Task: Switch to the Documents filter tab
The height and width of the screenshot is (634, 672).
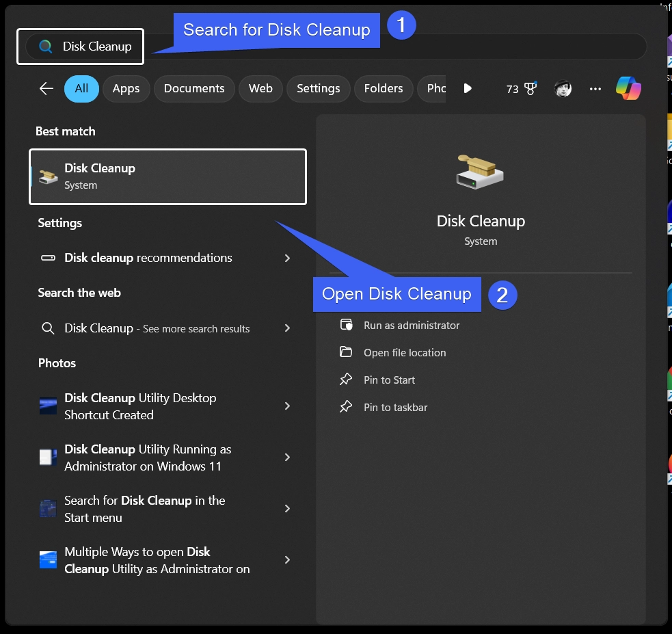Action: (x=194, y=89)
